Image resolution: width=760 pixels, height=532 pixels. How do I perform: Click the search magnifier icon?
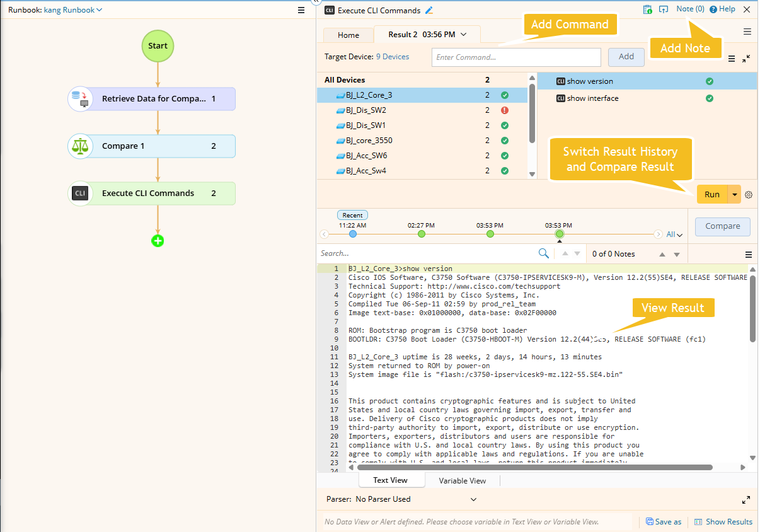[x=543, y=253]
